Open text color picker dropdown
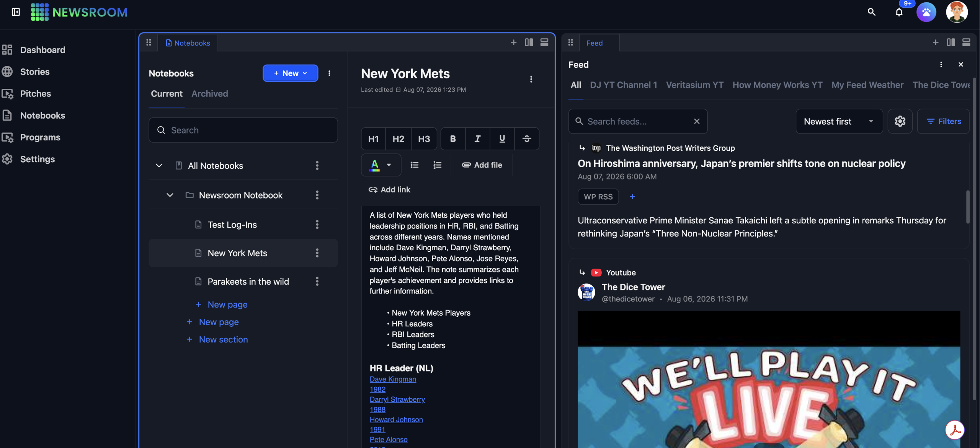 pos(381,165)
